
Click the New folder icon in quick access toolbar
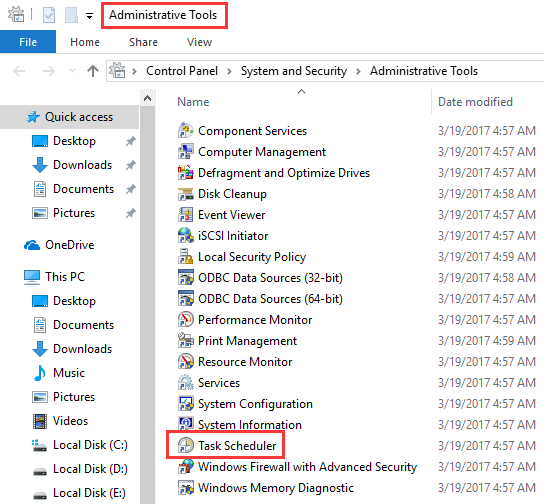tap(71, 15)
